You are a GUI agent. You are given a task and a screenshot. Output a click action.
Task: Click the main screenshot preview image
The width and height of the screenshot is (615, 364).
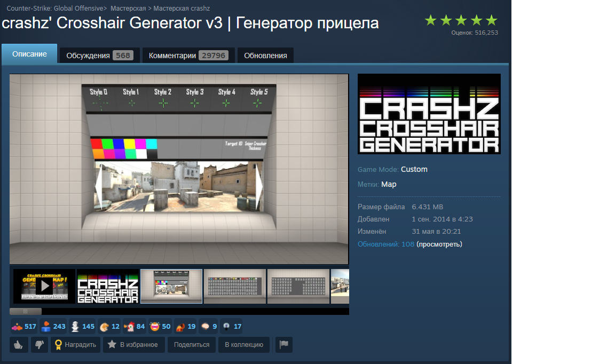(x=179, y=169)
